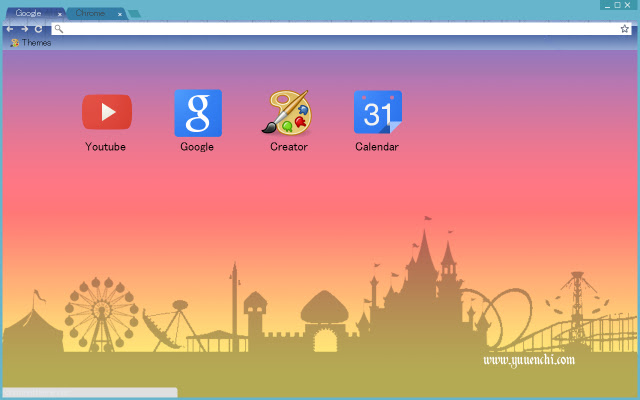
Task: Close the browser window
Action: coord(628,5)
